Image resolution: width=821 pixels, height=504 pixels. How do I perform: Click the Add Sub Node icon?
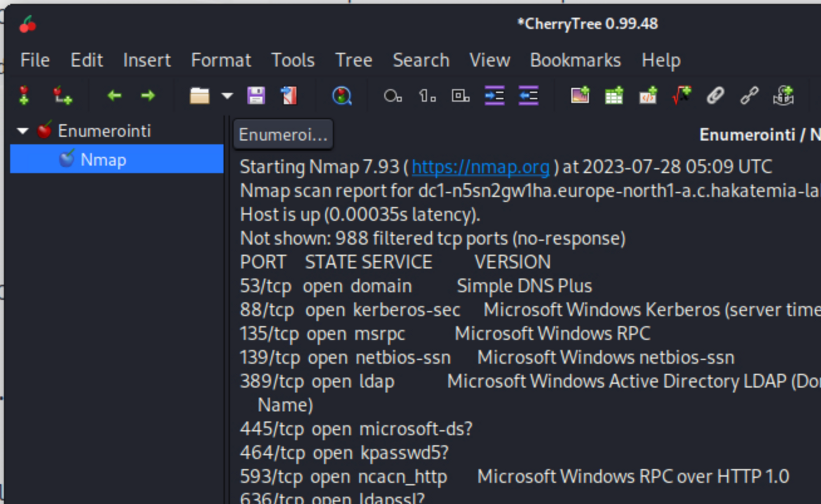point(62,96)
